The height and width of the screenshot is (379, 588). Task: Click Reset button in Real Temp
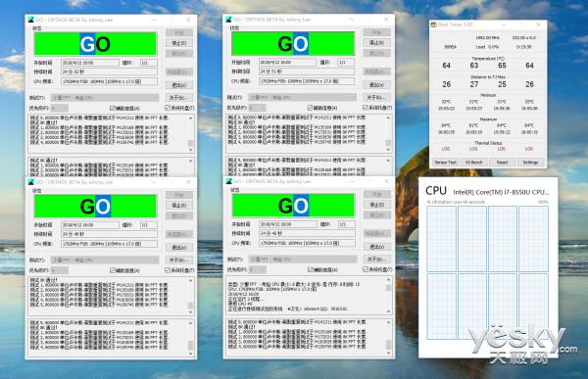click(502, 163)
